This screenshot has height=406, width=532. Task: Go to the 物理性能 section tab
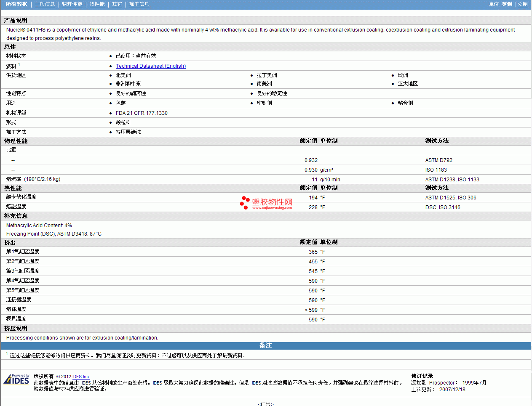pyautogui.click(x=72, y=4)
